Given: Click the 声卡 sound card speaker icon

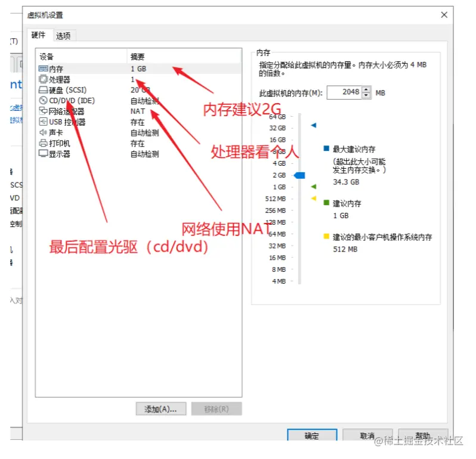Looking at the screenshot, I should [43, 132].
